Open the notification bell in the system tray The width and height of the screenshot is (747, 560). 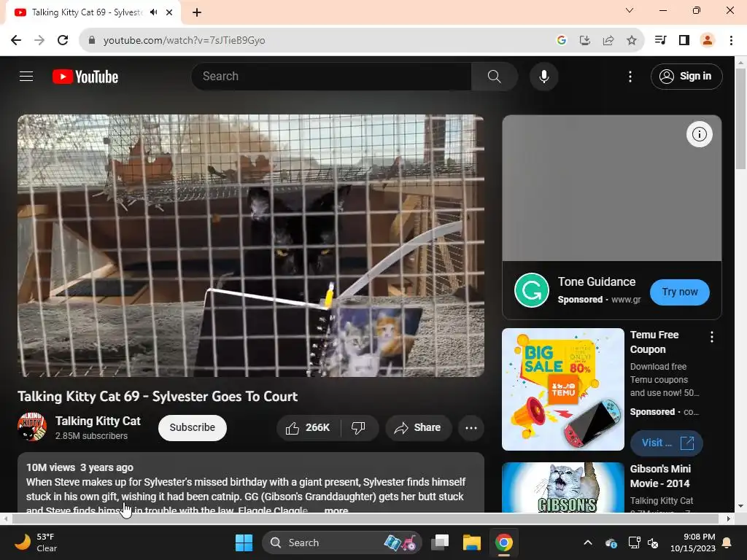pyautogui.click(x=727, y=542)
